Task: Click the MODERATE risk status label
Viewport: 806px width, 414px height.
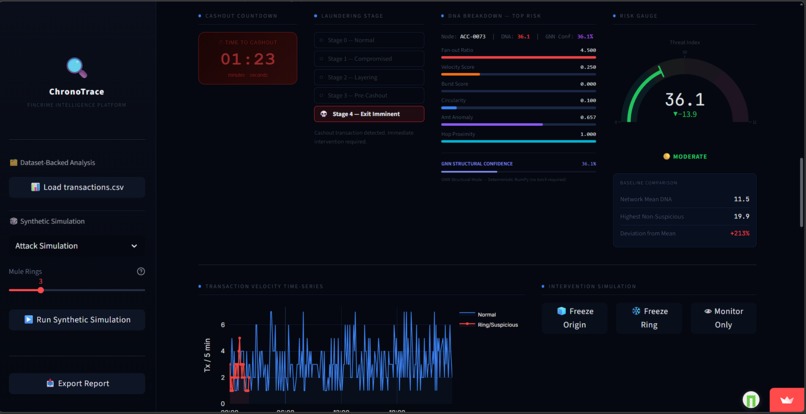Action: [x=690, y=156]
